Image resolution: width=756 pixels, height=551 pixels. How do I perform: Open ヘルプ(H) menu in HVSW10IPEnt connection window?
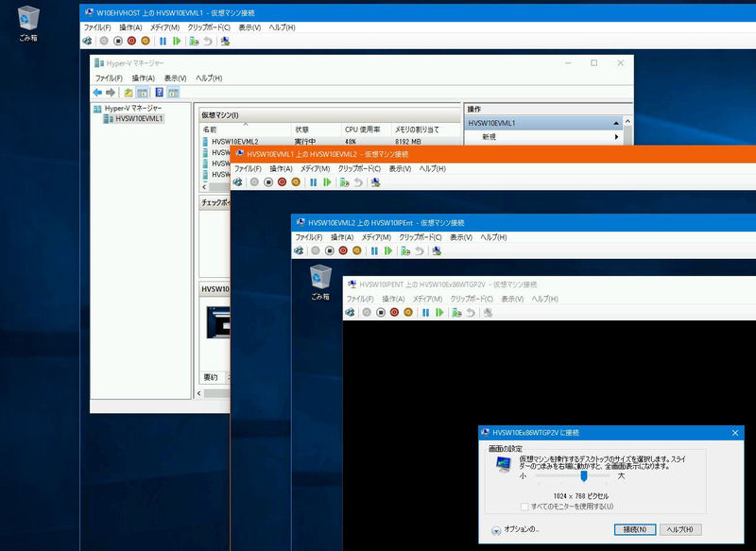coord(493,237)
